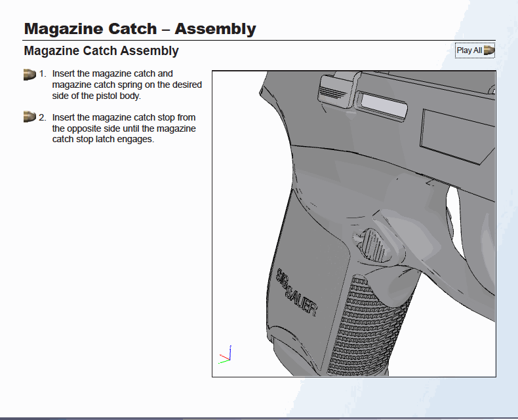This screenshot has width=518, height=420.
Task: Select the step 1 magazine catch spring text
Action: 127,85
